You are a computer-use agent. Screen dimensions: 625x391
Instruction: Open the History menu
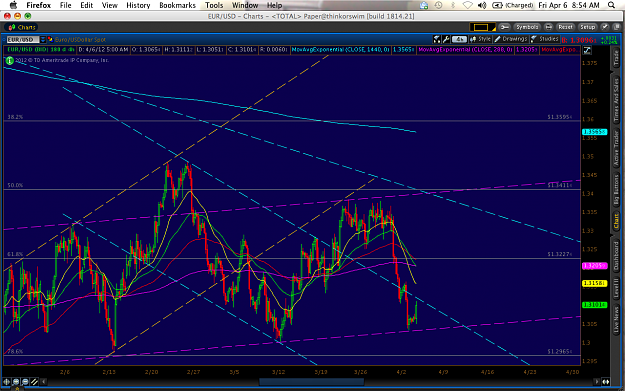pos(138,5)
